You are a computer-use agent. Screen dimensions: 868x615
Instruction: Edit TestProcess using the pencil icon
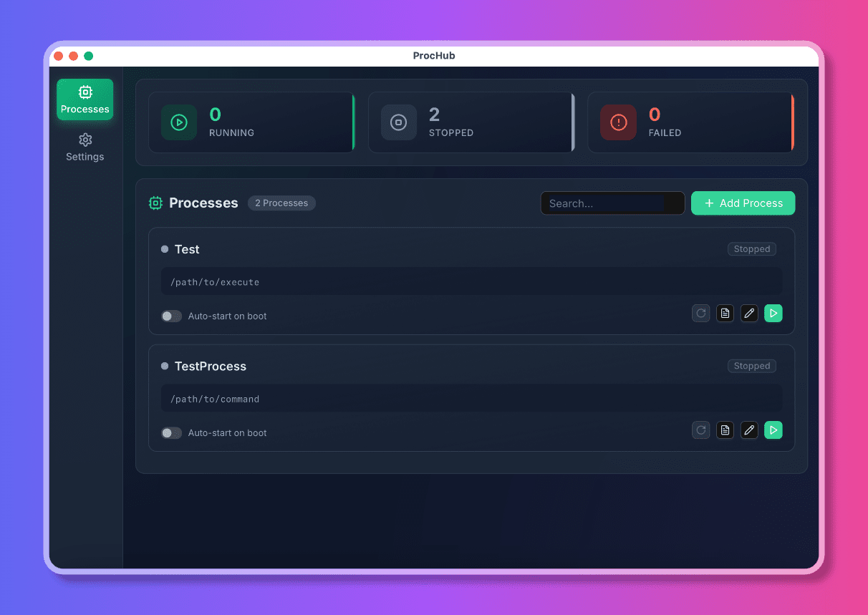point(749,430)
